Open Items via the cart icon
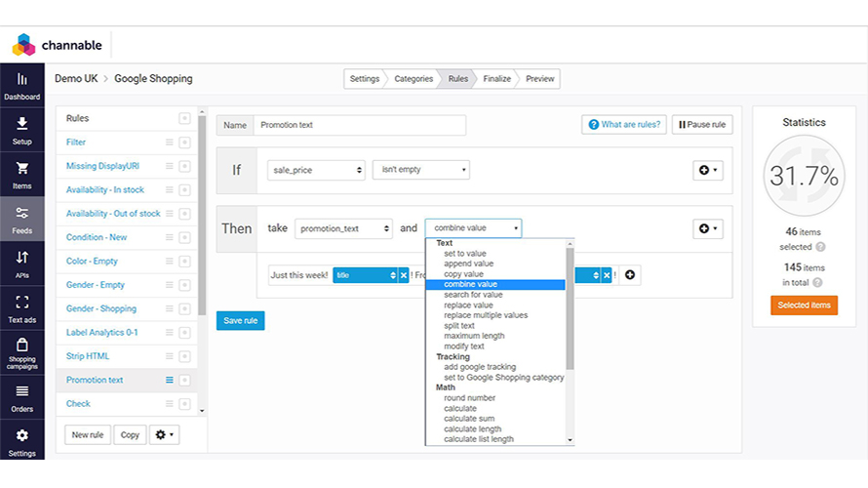 21,175
